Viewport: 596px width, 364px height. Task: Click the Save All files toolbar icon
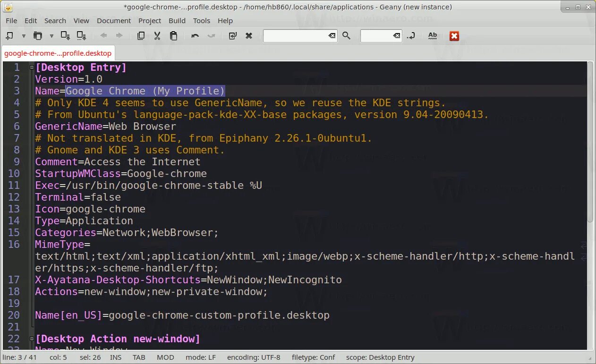tap(82, 36)
